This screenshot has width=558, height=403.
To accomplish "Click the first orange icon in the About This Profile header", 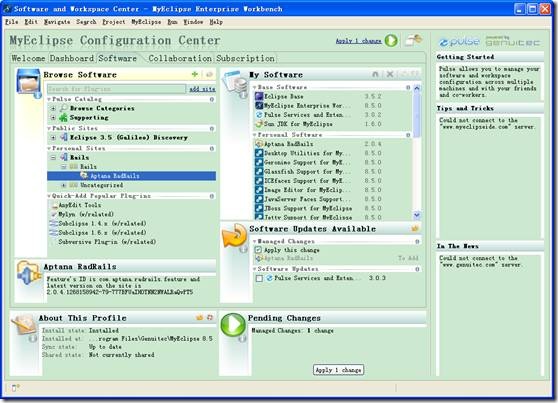I will (200, 317).
